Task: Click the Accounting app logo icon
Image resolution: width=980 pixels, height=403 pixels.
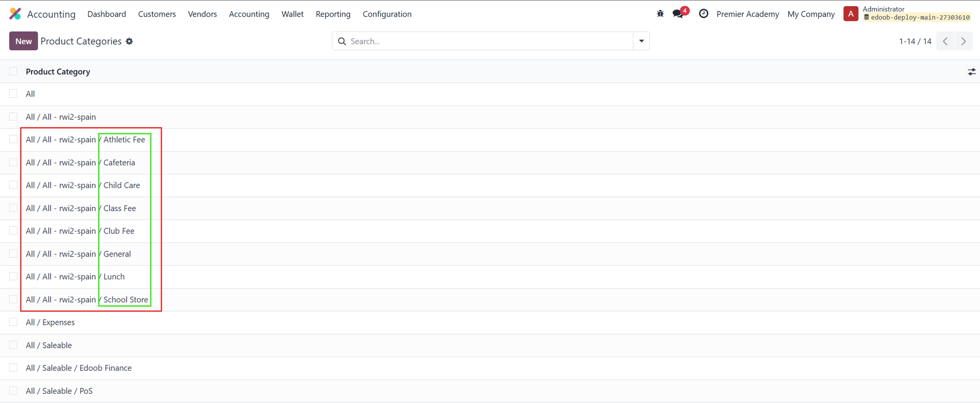Action: [x=15, y=14]
